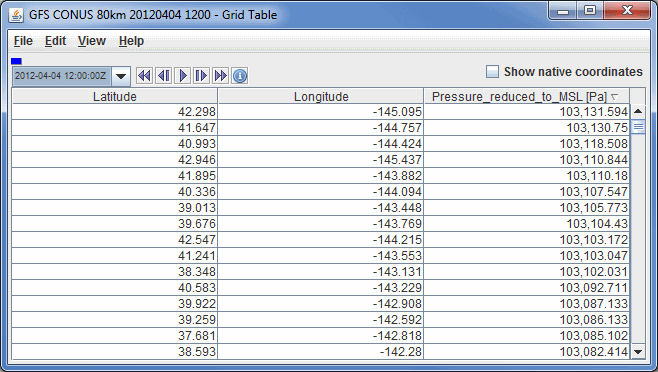
Task: Select latitude cell 41.647
Action: (x=115, y=128)
